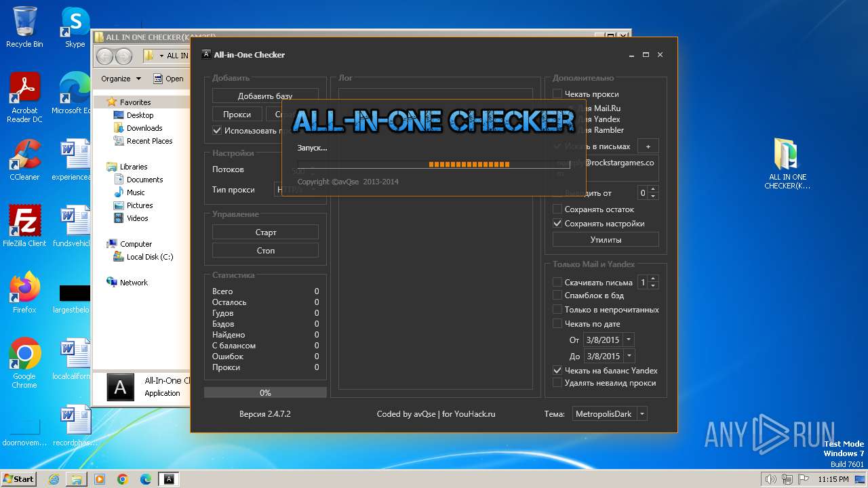Start checking with the Старт button
The width and height of the screenshot is (868, 488).
(x=265, y=232)
